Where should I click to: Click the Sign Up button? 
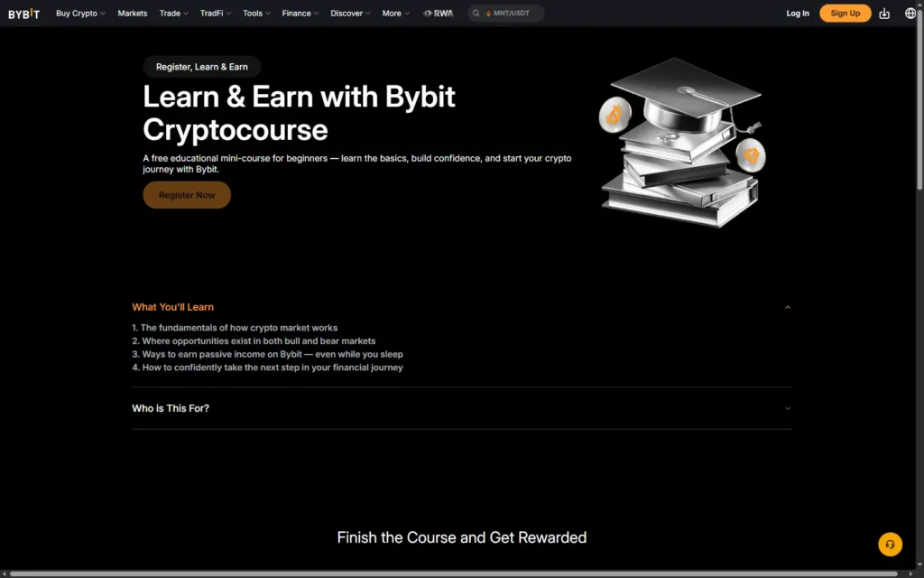[845, 13]
